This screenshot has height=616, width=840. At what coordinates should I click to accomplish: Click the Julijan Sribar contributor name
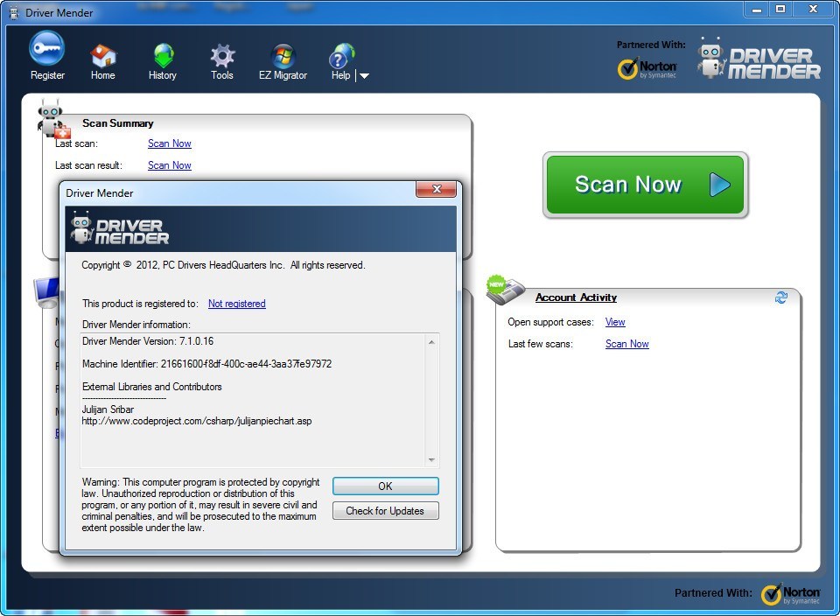click(108, 409)
